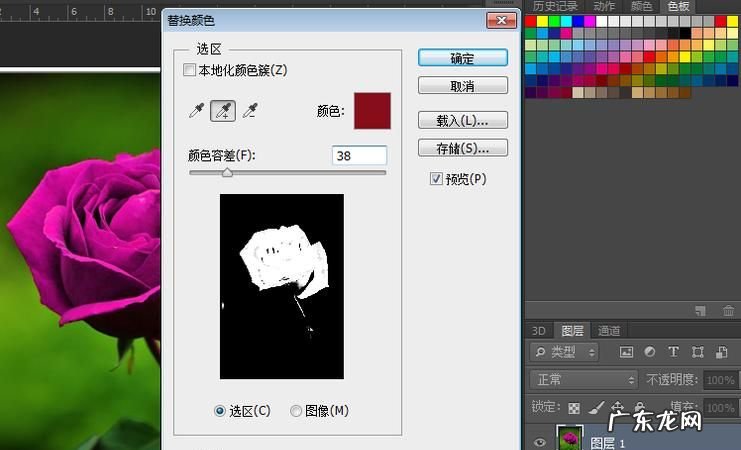Switch to the 通道 channels tab

point(609,330)
